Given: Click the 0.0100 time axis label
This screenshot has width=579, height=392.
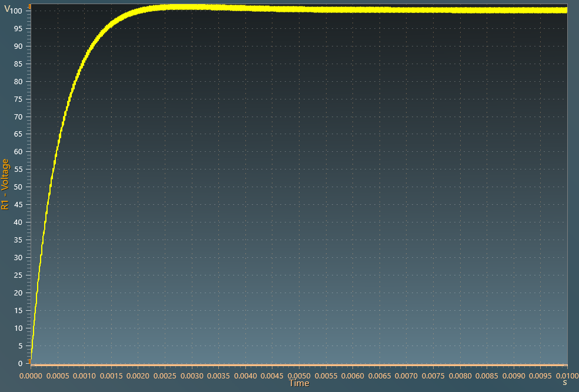Looking at the screenshot, I should pos(567,375).
